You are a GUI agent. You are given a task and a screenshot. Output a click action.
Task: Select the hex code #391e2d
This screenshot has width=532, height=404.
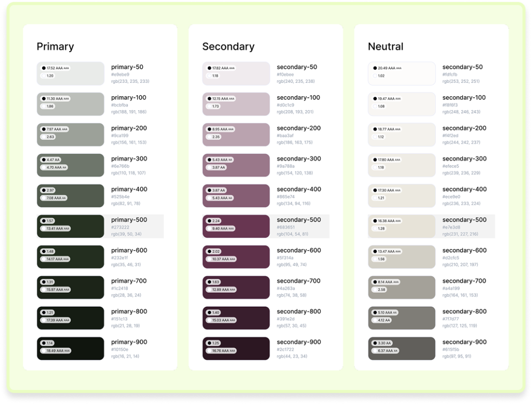coord(286,319)
